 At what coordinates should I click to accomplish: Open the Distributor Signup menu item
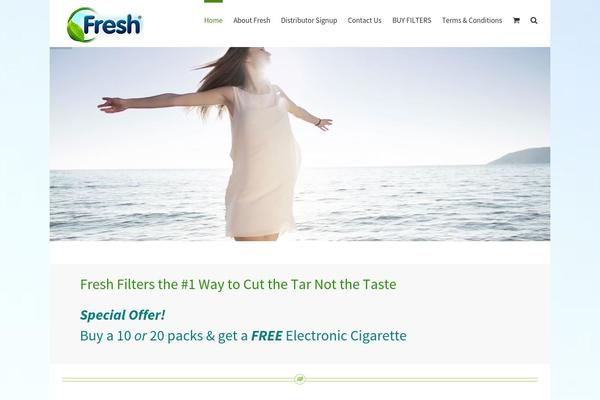[309, 20]
